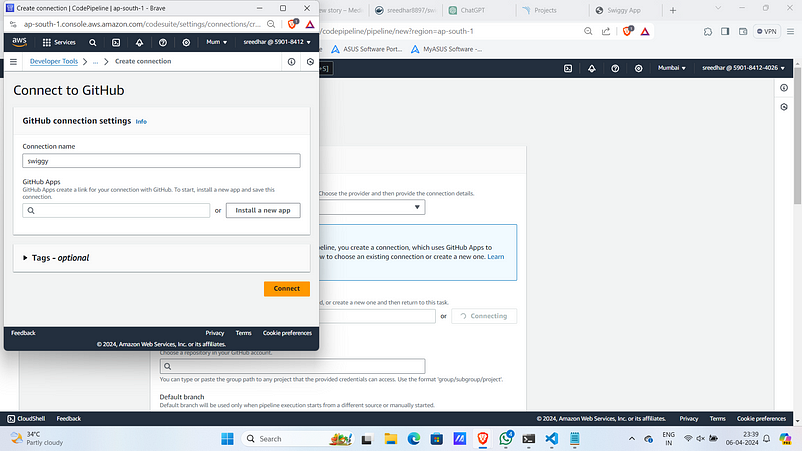Screen dimensions: 802x451
Task: Open settings gear icon in popup navbar
Action: [x=186, y=42]
